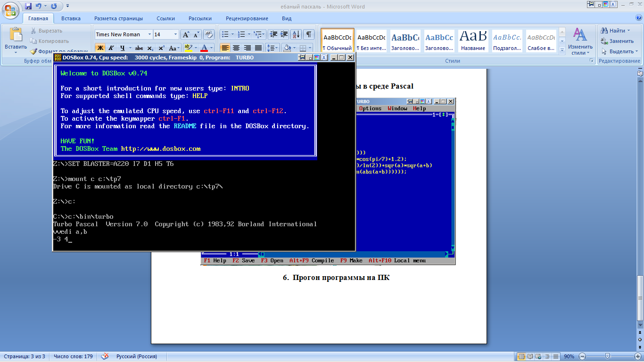Justify the paragraph text
644x362 pixels.
click(258, 48)
